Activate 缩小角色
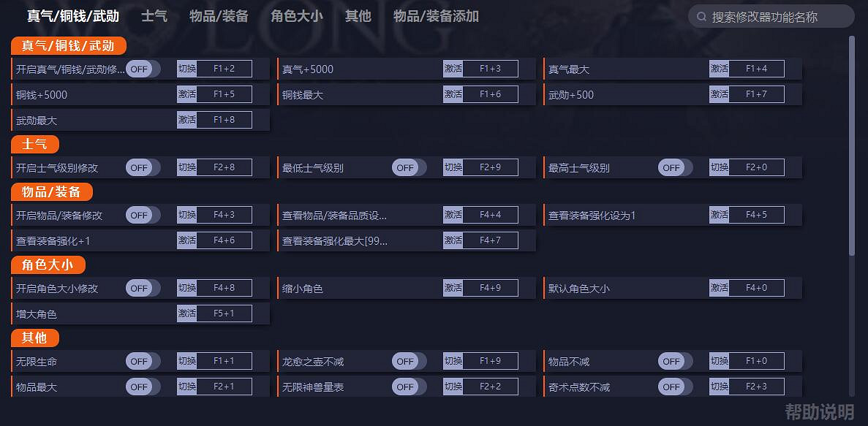This screenshot has height=426, width=868. tap(453, 287)
